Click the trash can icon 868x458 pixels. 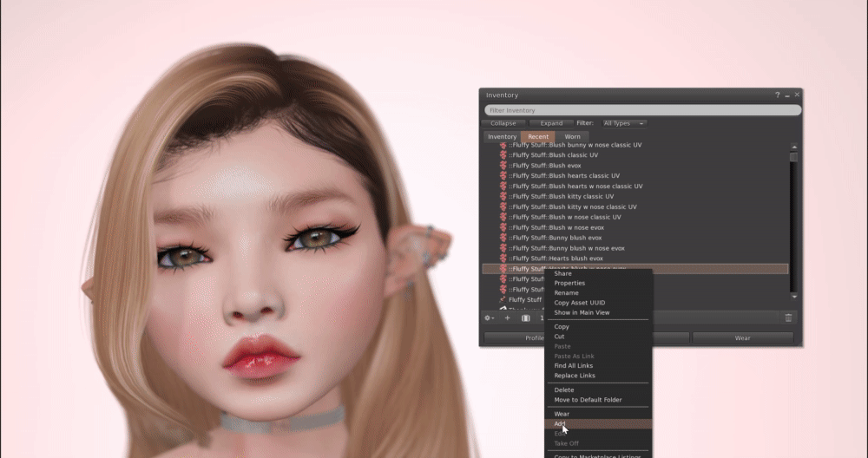point(788,317)
